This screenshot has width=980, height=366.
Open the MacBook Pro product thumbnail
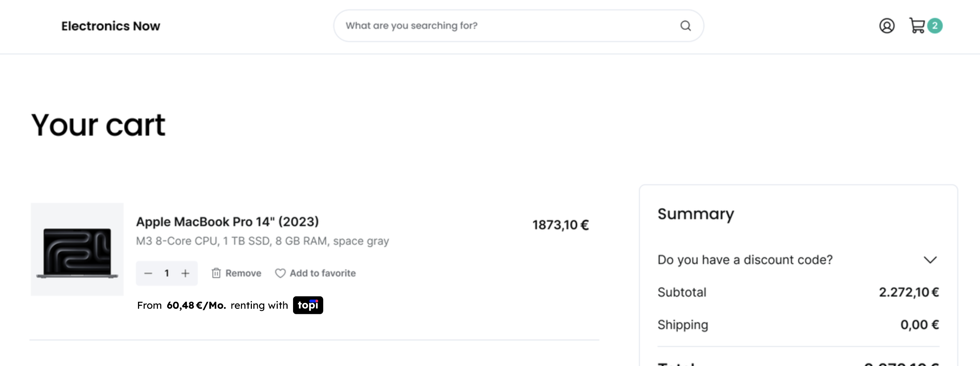[x=77, y=249]
